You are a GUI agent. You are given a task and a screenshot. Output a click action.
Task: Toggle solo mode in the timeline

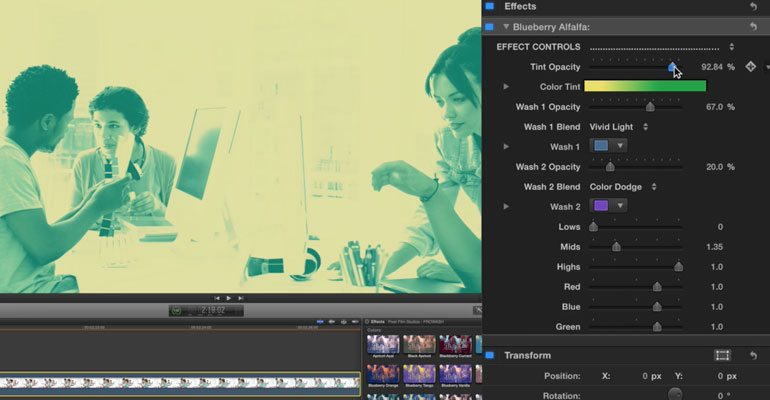coord(344,322)
